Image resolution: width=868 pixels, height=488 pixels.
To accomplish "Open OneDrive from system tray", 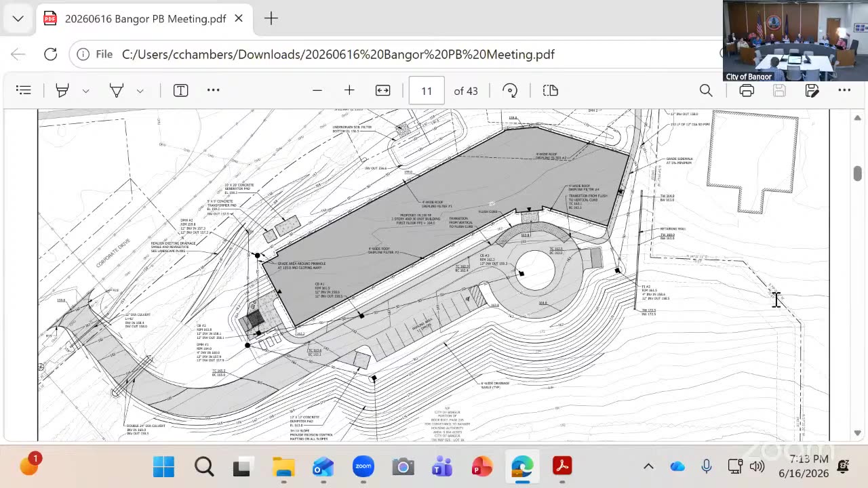I will click(x=677, y=466).
